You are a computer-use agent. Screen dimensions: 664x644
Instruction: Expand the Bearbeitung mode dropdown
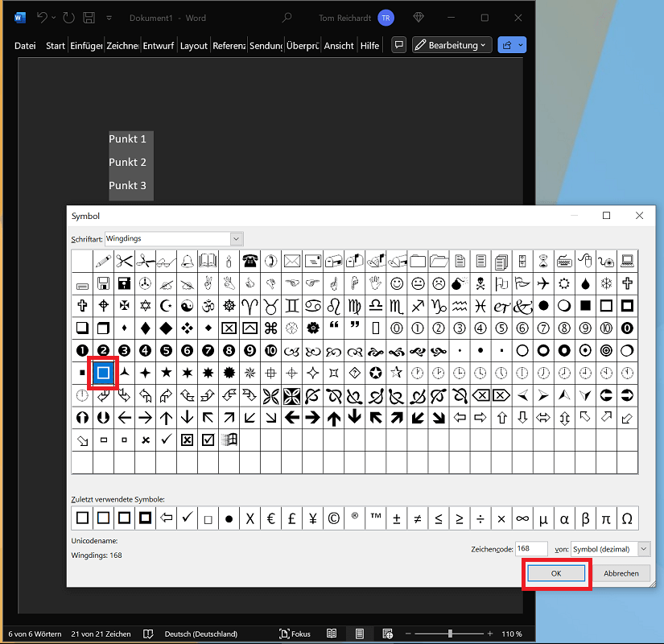[x=452, y=45]
